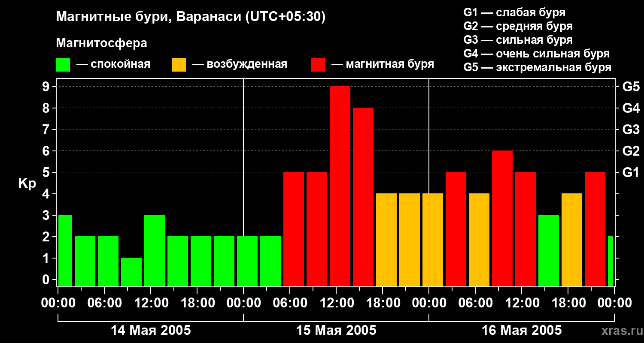Click the 'G1 — слабая буря' legend line
Viewport: 644px width, 343px height.
click(514, 12)
